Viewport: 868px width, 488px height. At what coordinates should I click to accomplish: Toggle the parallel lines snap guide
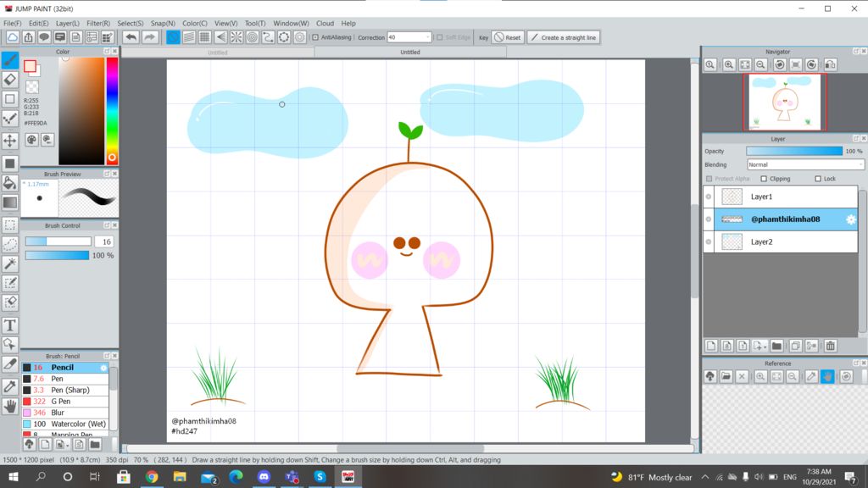[x=189, y=37]
